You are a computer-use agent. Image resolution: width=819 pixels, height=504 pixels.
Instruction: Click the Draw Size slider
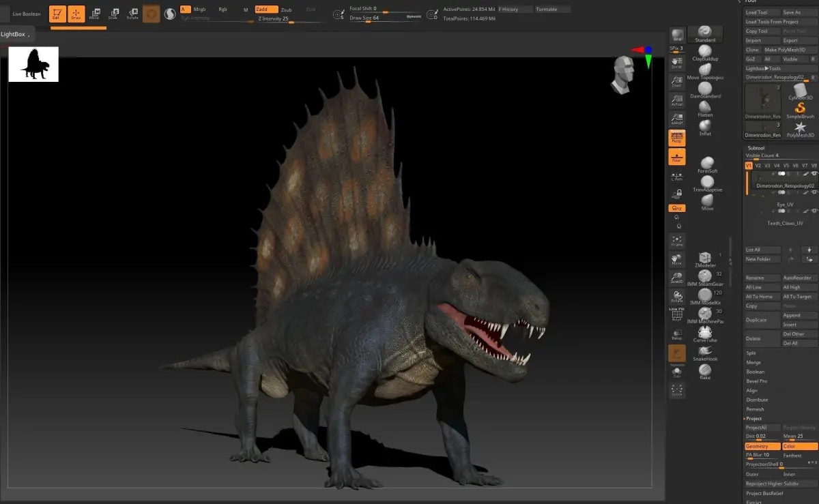tap(386, 18)
